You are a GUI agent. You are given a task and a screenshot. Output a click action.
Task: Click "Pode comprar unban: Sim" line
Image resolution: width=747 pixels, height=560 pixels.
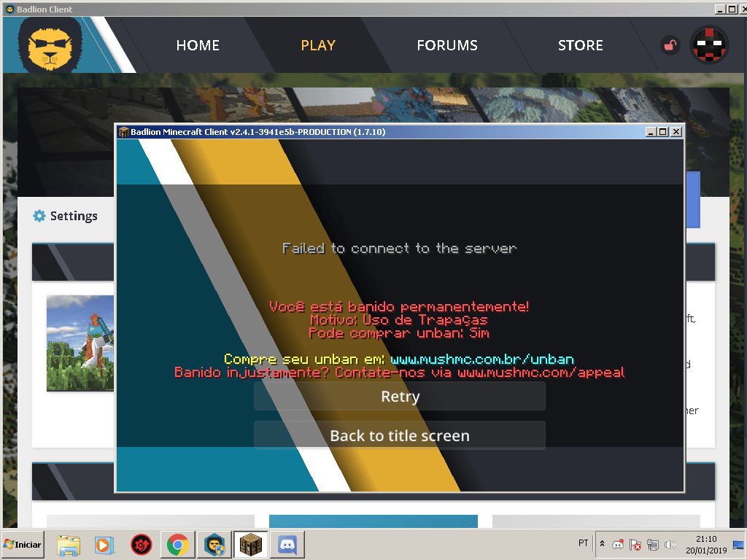pos(399,332)
